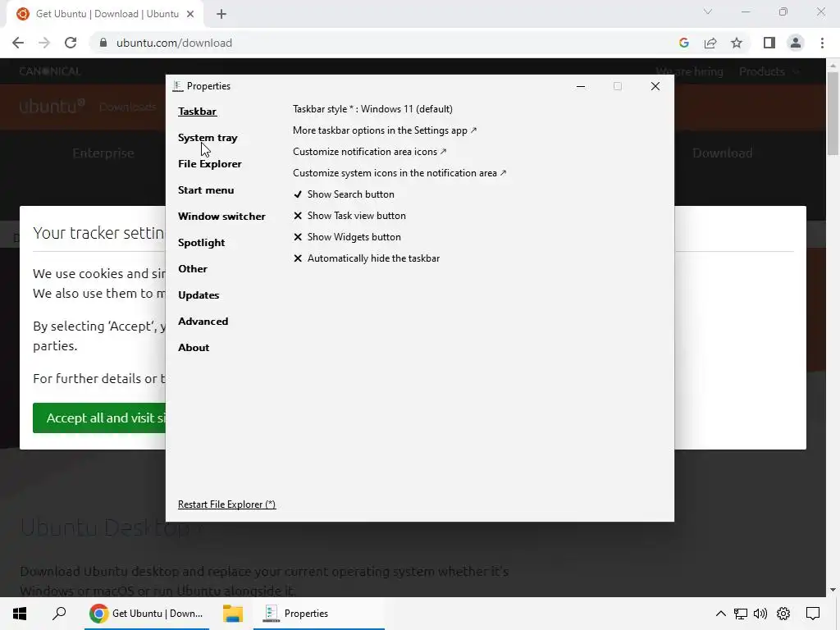
Task: Open volume tray icon
Action: pos(760,614)
